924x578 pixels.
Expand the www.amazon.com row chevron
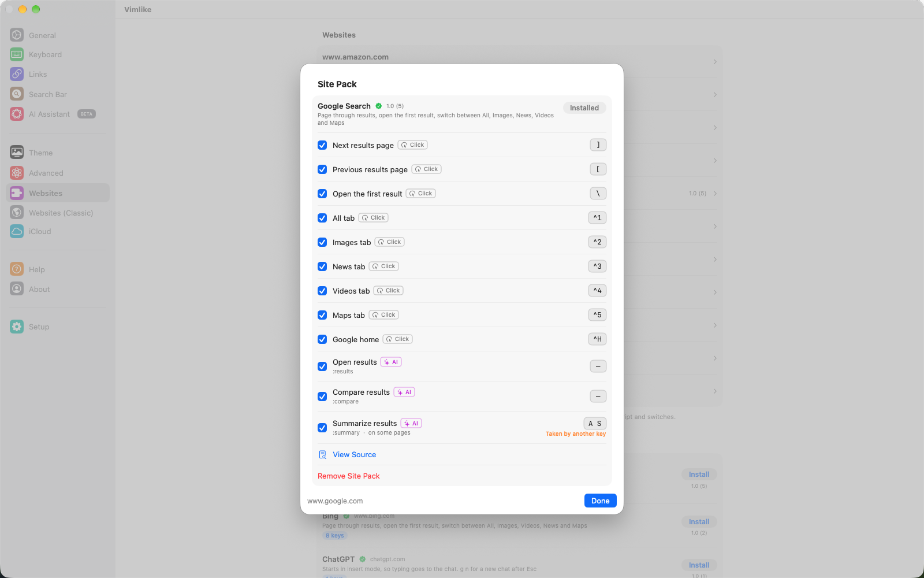tap(715, 61)
